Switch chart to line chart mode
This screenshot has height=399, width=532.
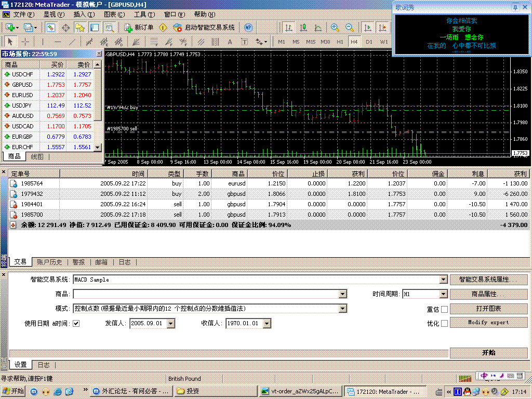coord(318,28)
